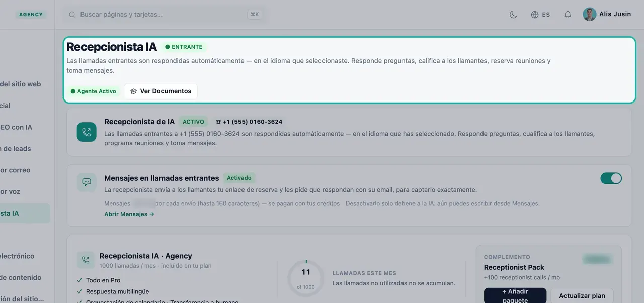Image resolution: width=644 pixels, height=303 pixels.
Task: Click the Actualizar plan button
Action: 582,295
